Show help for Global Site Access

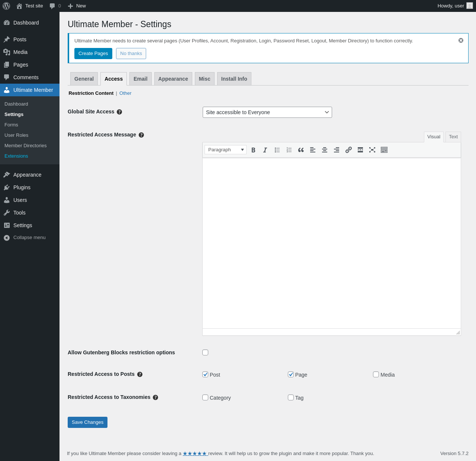(x=119, y=112)
